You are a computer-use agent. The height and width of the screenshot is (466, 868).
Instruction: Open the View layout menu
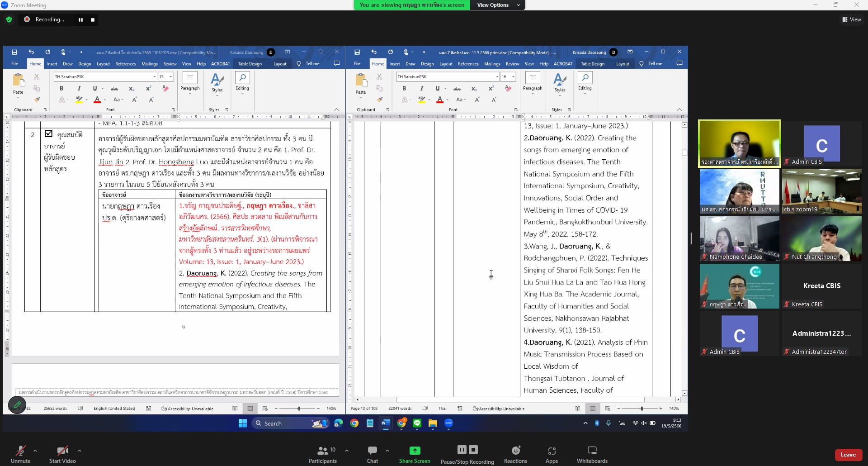click(x=852, y=19)
